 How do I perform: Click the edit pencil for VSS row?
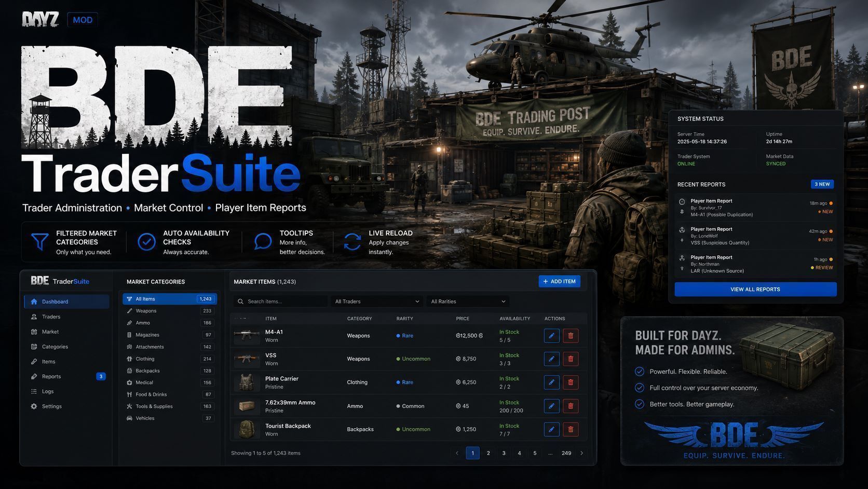(x=551, y=359)
